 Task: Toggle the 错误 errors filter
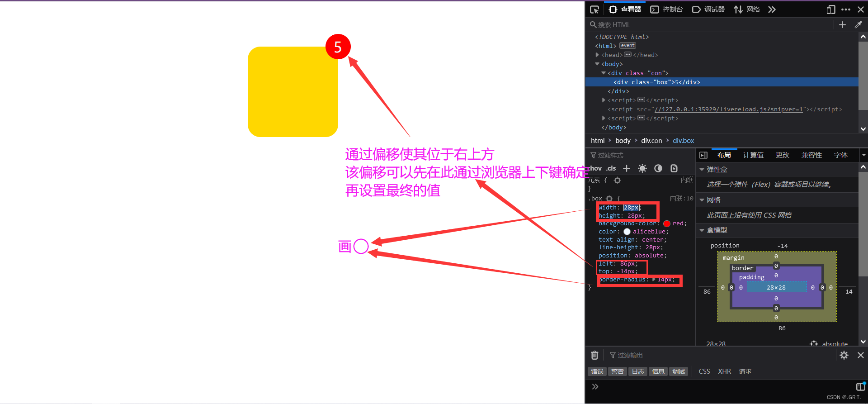pyautogui.click(x=597, y=371)
